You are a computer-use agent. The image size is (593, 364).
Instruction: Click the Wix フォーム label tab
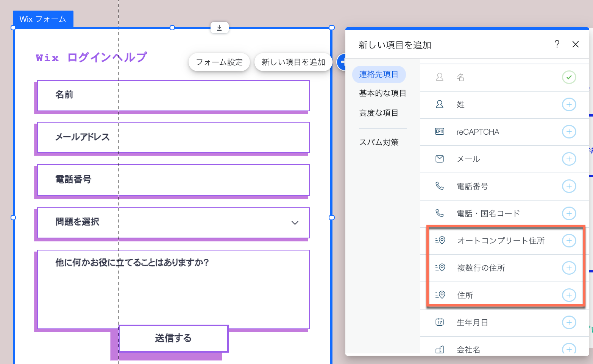(x=43, y=19)
